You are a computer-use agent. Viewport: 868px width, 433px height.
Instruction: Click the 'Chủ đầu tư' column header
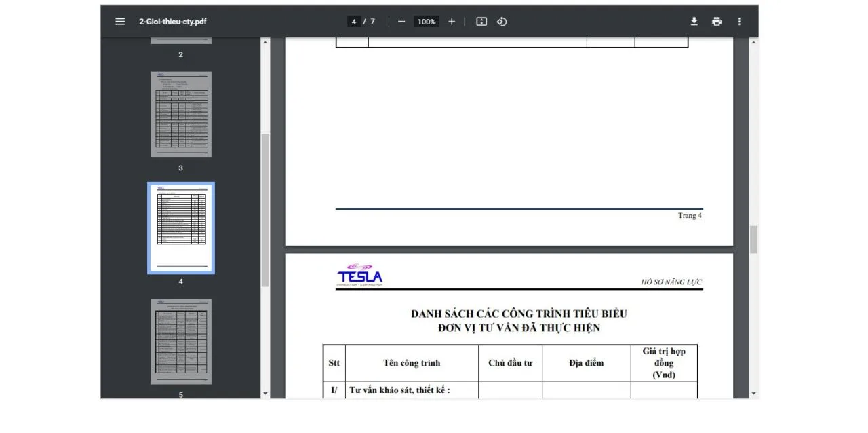click(510, 363)
